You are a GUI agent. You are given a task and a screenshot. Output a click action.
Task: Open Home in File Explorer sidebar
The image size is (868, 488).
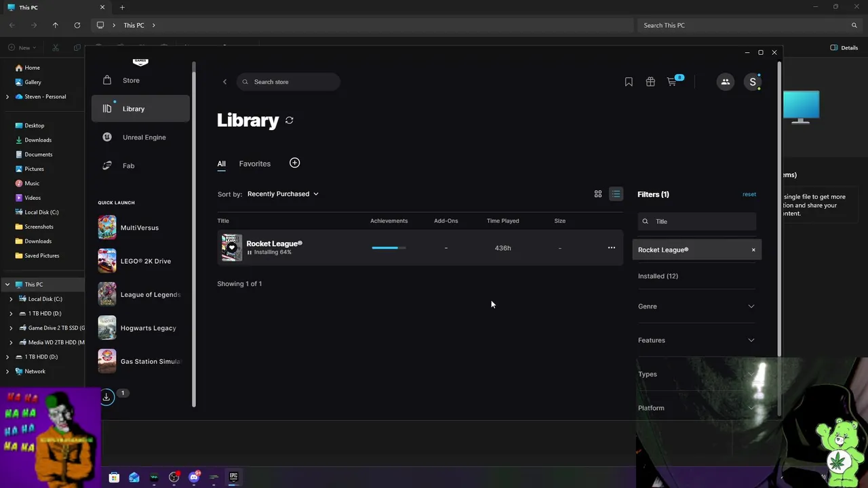pyautogui.click(x=32, y=68)
